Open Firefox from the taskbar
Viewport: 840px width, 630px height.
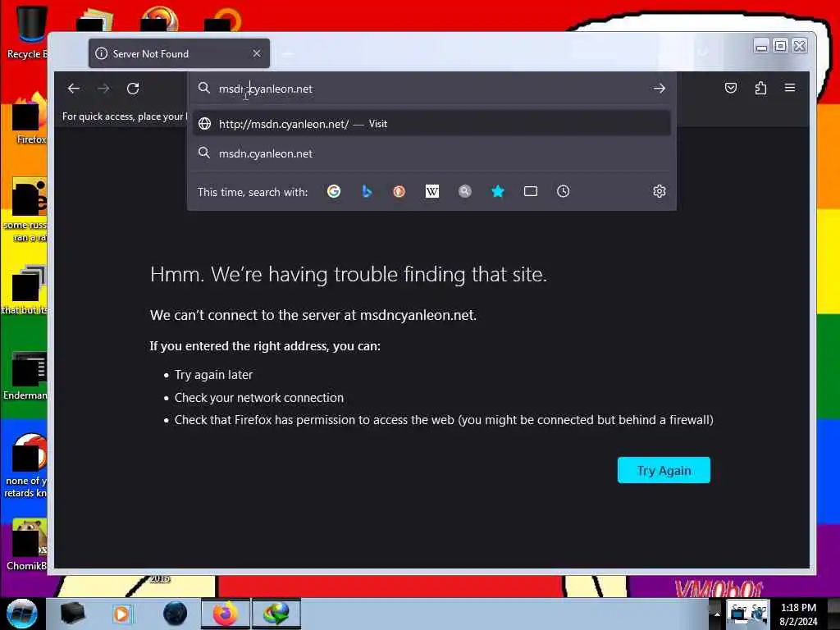(226, 614)
